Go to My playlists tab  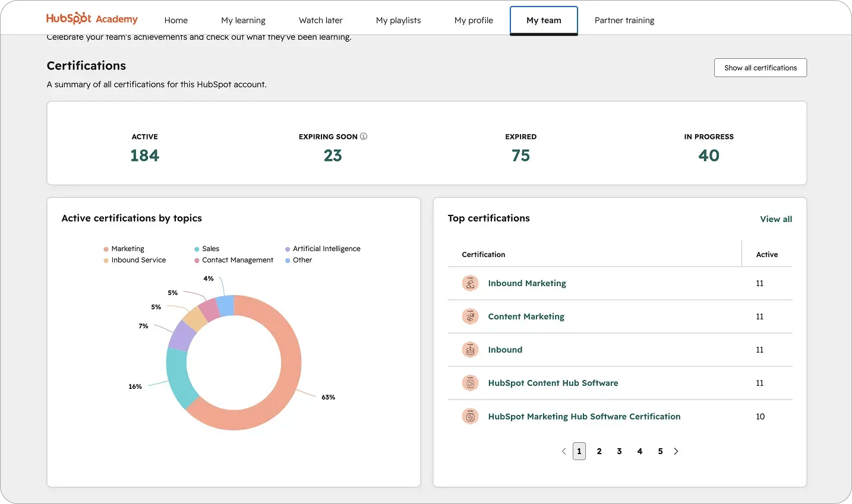tap(399, 20)
